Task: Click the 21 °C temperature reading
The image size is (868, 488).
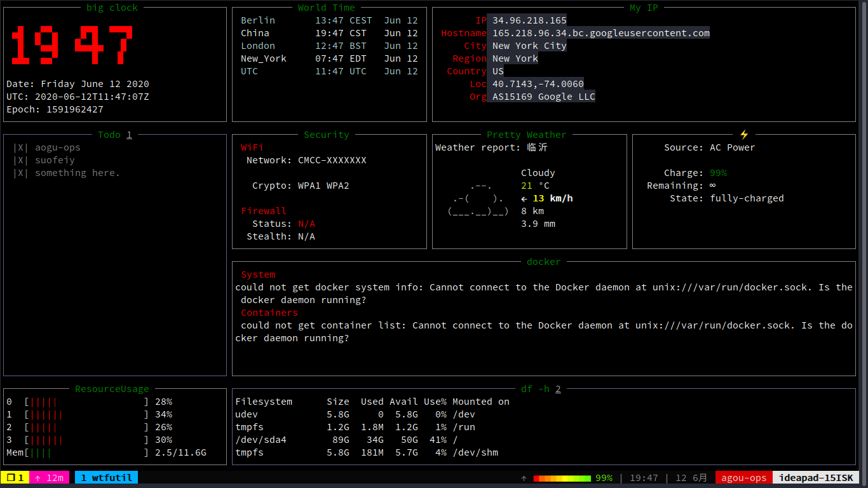Action: (x=535, y=186)
